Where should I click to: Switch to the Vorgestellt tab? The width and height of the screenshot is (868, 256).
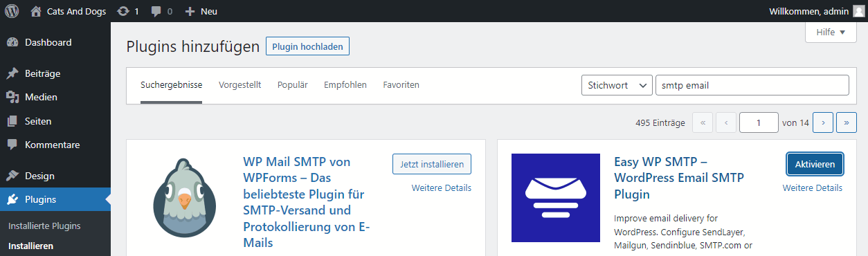click(x=239, y=85)
